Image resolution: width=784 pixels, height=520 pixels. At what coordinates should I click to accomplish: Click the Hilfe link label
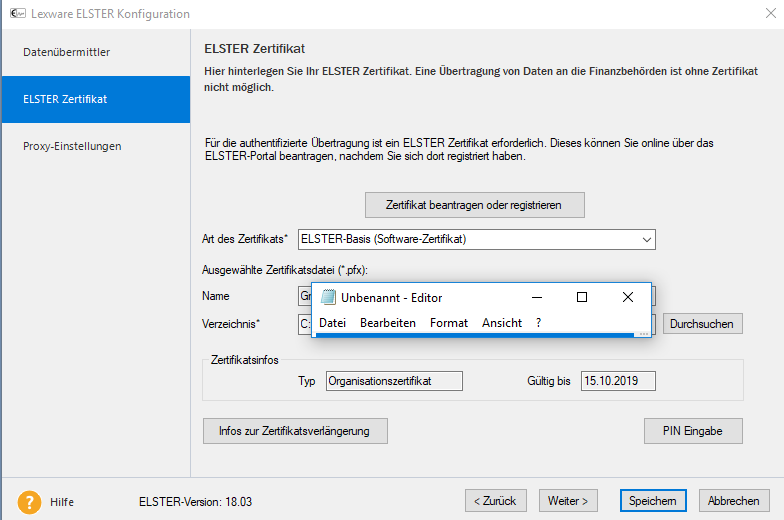(62, 502)
